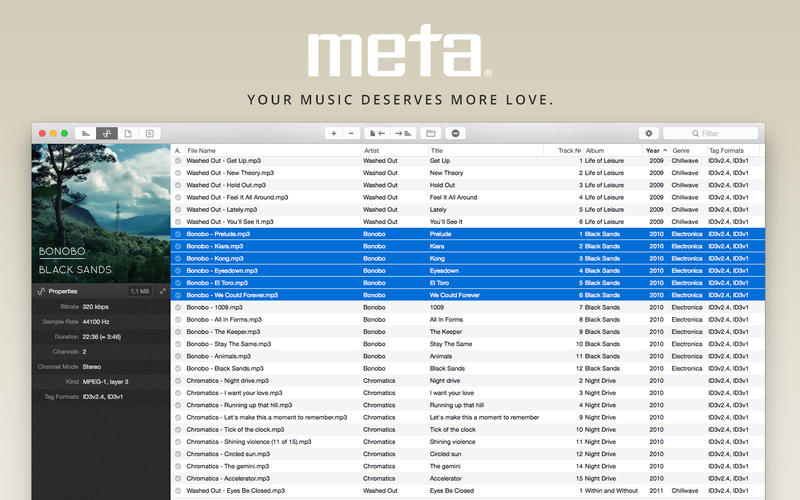Toggle status circle for Bonobo - 1009.mp3

click(178, 308)
